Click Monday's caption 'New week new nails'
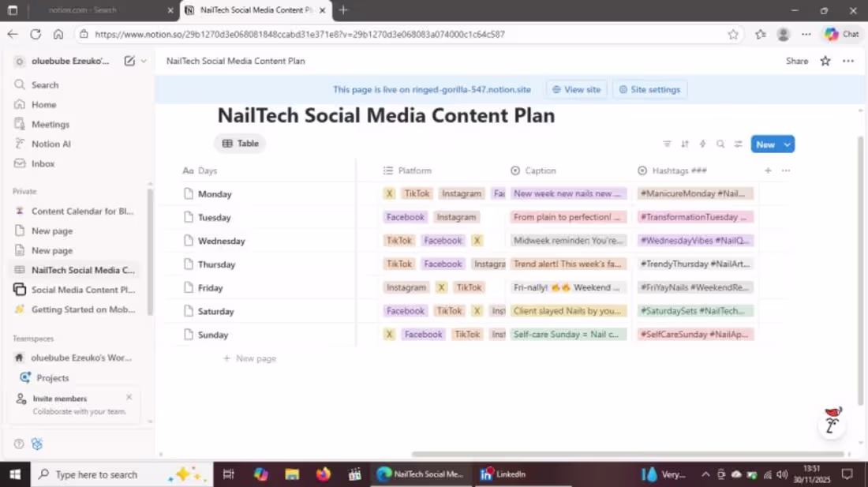The width and height of the screenshot is (868, 487). click(568, 193)
